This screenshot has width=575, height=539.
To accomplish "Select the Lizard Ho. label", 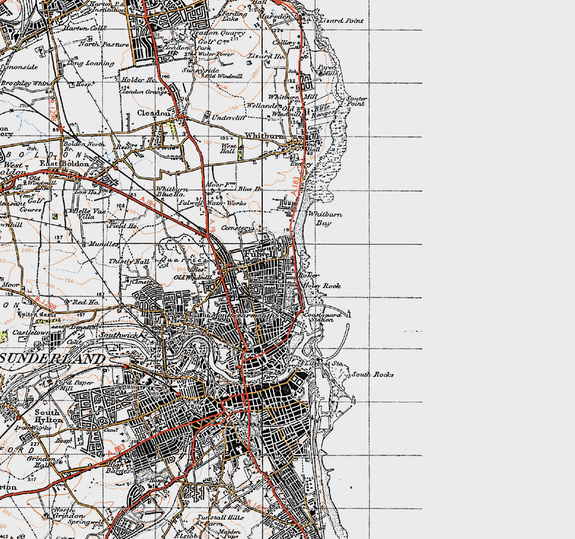I will [x=266, y=56].
